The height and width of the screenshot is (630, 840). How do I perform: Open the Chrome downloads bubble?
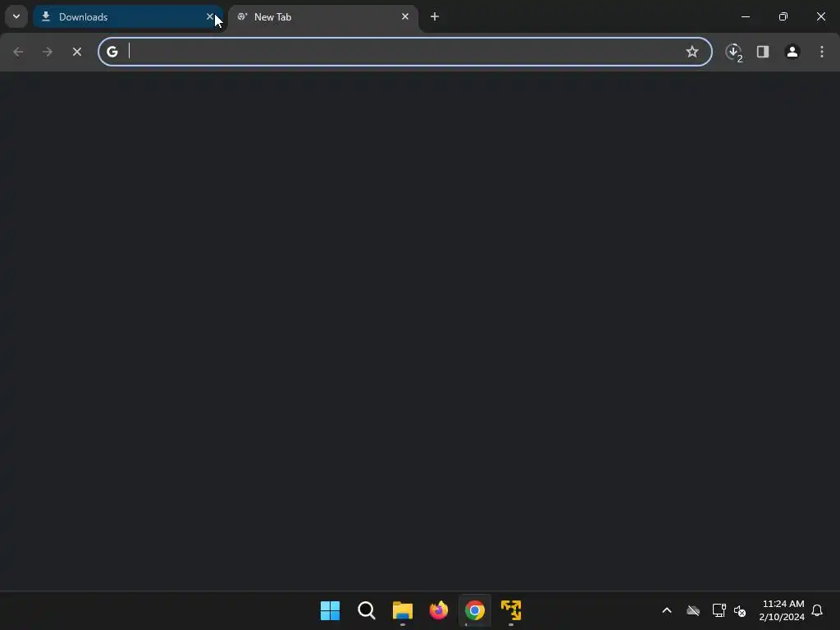(733, 52)
